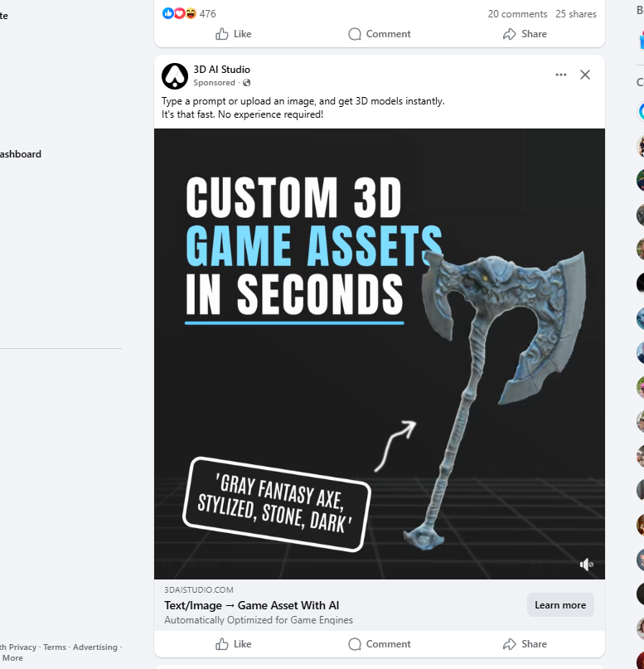This screenshot has width=644, height=669.
Task: Open Text/Image → Game Asset With AI headline
Action: pos(252,605)
